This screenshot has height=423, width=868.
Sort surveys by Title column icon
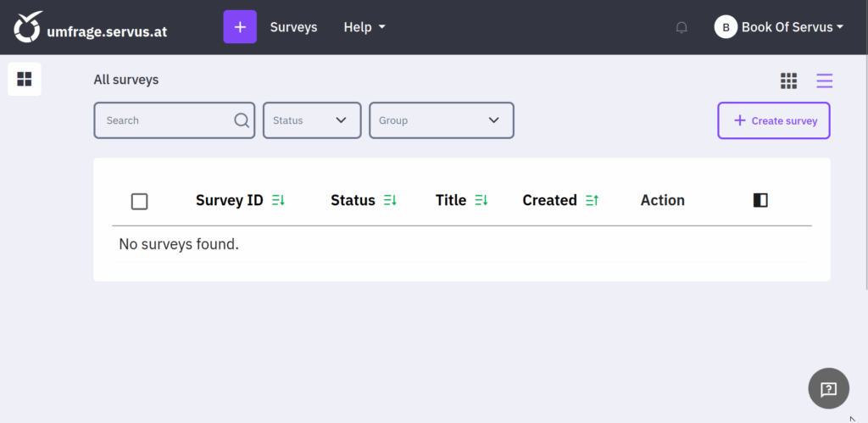coord(481,201)
